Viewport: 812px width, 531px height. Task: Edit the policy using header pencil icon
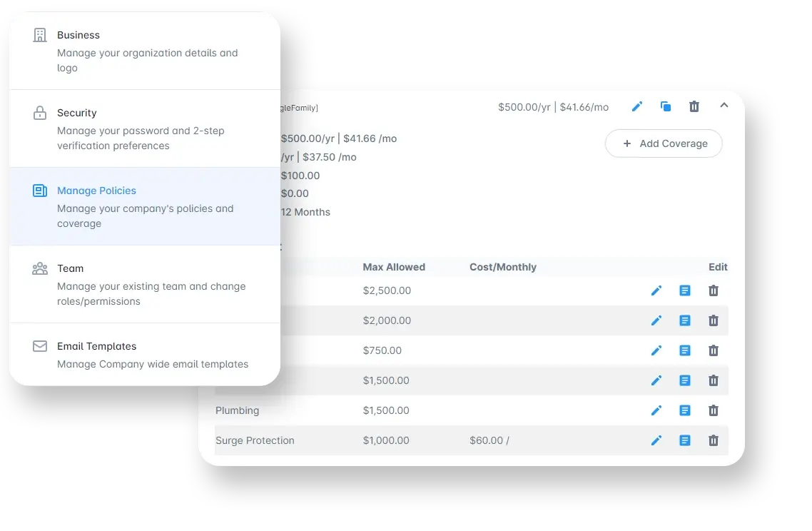(x=637, y=106)
